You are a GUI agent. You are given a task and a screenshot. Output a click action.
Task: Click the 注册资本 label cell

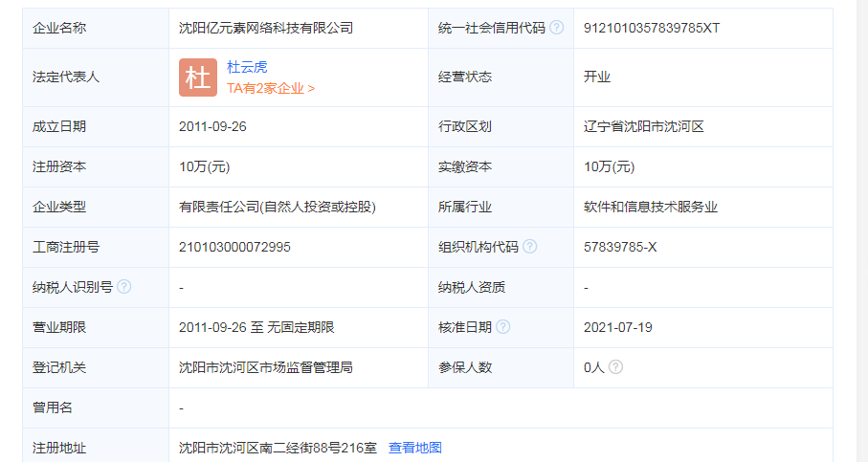[96, 167]
